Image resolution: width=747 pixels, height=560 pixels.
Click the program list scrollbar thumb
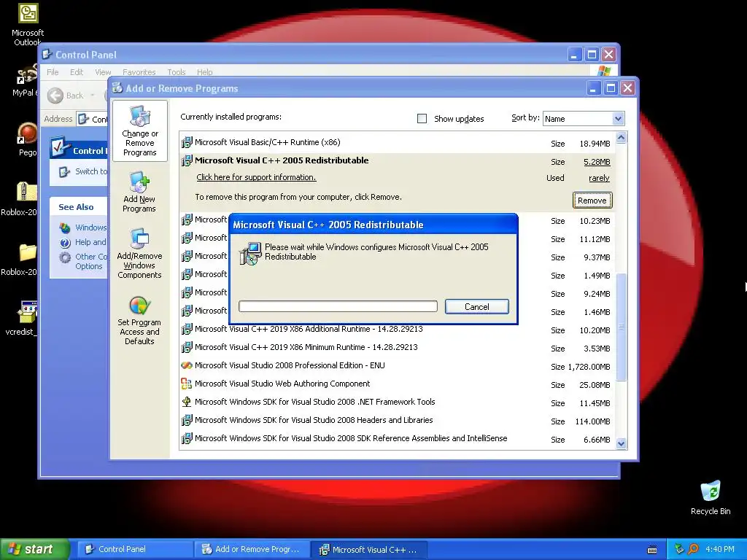tap(621, 327)
